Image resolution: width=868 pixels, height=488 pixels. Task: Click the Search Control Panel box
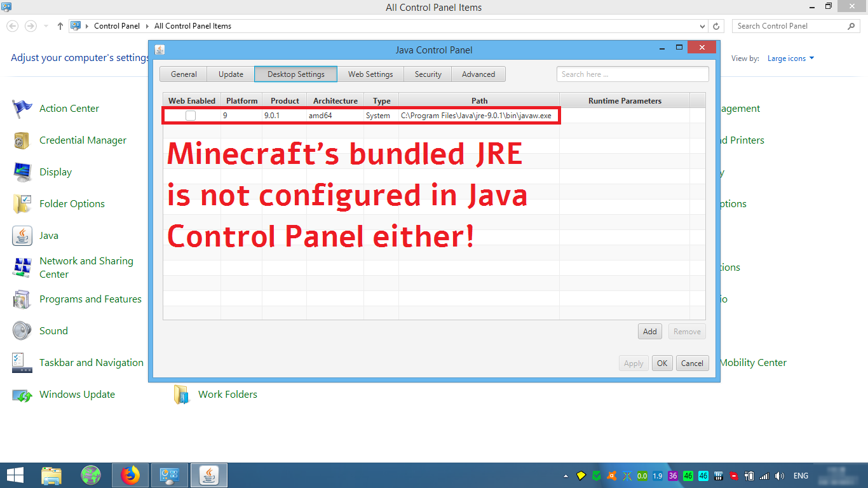click(797, 26)
